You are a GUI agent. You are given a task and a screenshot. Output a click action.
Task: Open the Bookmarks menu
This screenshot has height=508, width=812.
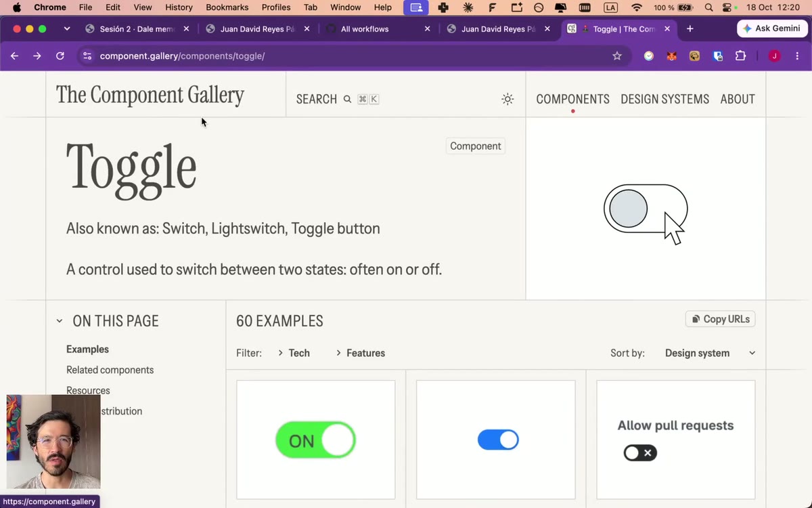[227, 7]
